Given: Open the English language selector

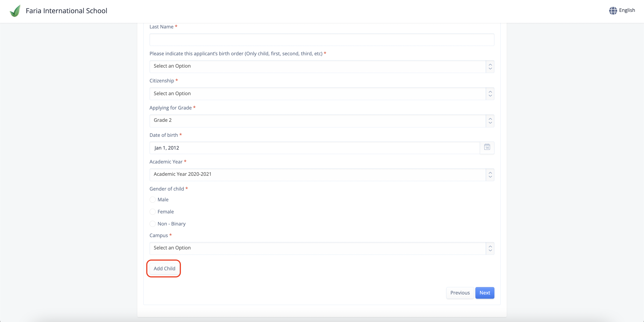Looking at the screenshot, I should pos(622,11).
